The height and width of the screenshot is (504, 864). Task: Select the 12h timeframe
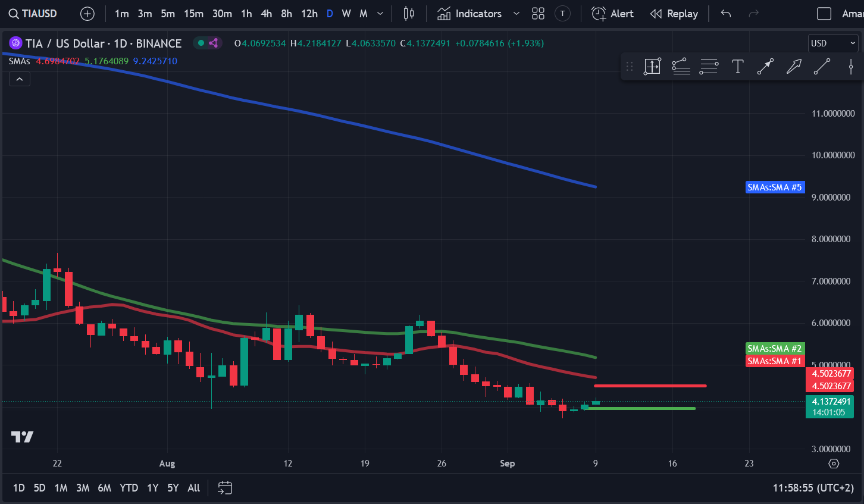pyautogui.click(x=309, y=14)
